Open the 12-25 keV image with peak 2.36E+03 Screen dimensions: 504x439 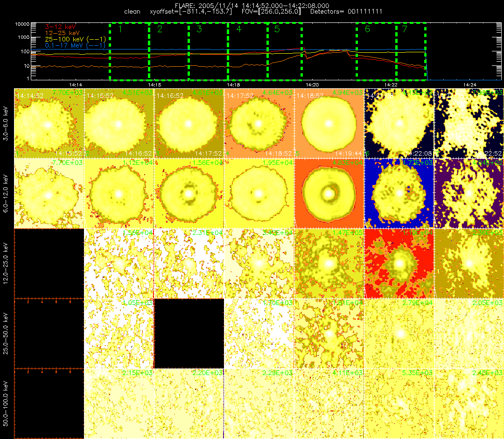coord(469,264)
